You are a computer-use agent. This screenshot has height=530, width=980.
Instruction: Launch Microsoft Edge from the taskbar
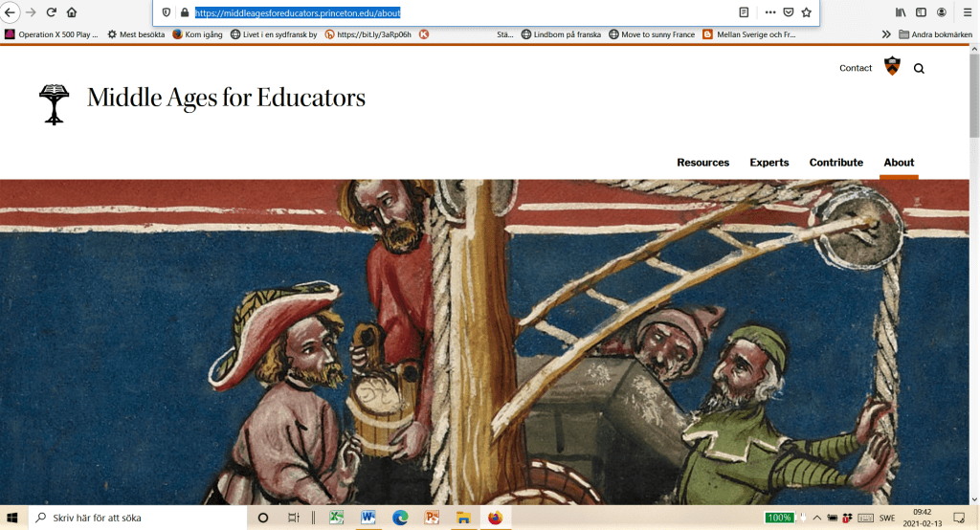point(400,518)
